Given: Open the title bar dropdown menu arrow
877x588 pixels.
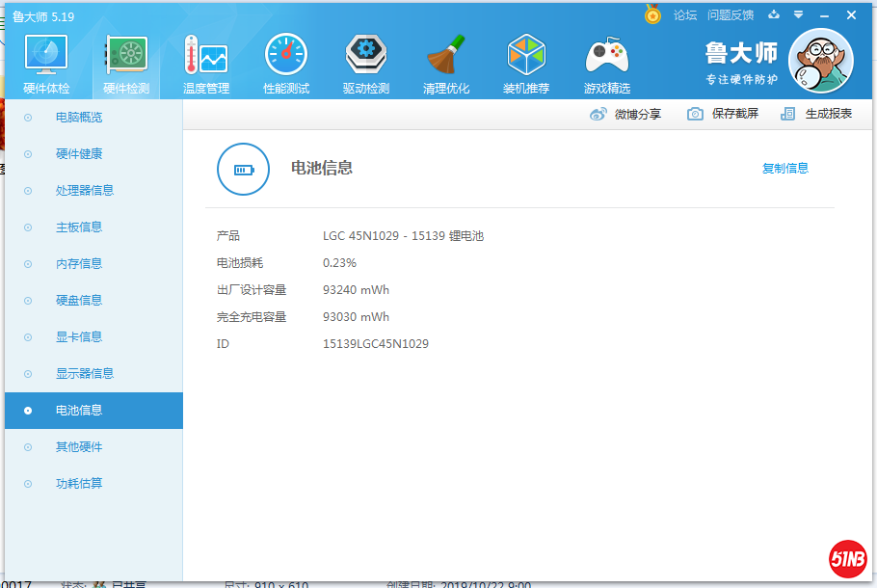Looking at the screenshot, I should click(798, 14).
